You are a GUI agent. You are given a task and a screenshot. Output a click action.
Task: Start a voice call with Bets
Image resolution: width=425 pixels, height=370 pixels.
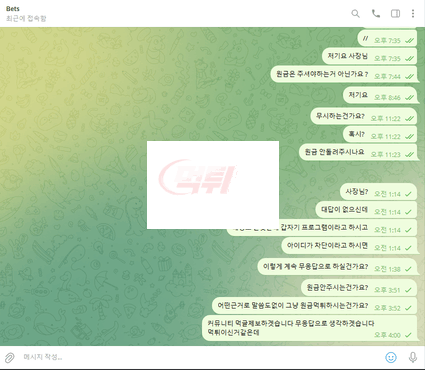[x=376, y=14]
